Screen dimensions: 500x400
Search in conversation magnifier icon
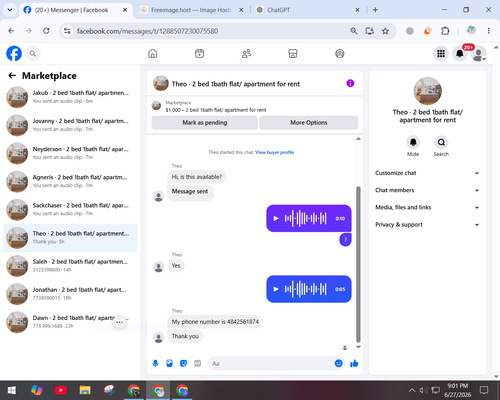pyautogui.click(x=441, y=142)
